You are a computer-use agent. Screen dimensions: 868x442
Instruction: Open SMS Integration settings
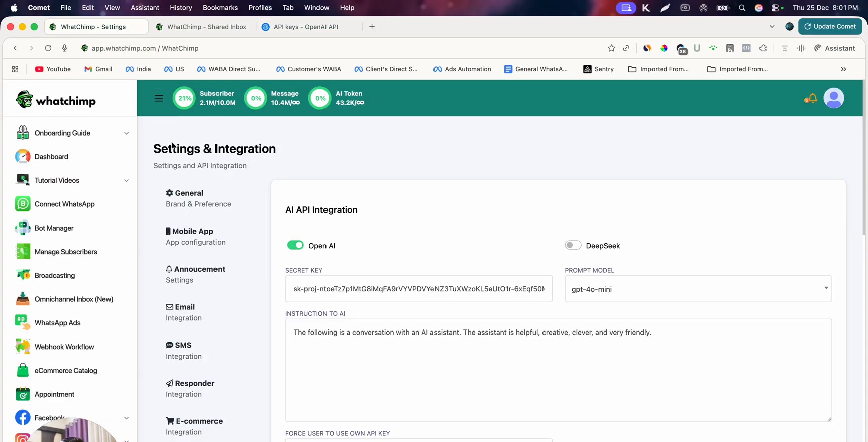click(x=184, y=351)
